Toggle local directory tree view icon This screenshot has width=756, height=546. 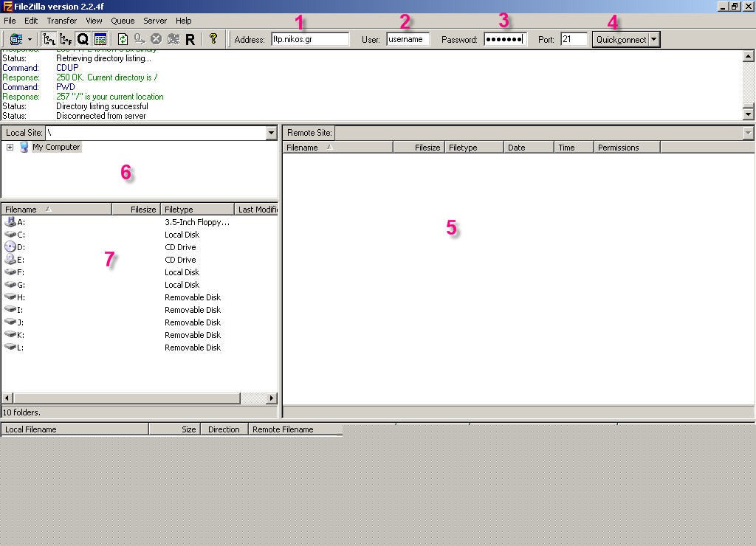pos(49,39)
